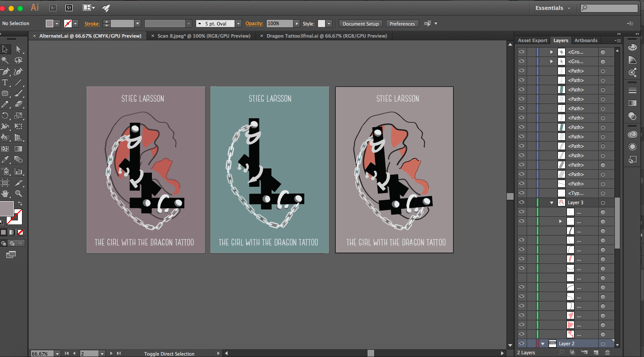The width and height of the screenshot is (644, 357).
Task: Pick the Eyedropper tool
Action: click(x=5, y=159)
